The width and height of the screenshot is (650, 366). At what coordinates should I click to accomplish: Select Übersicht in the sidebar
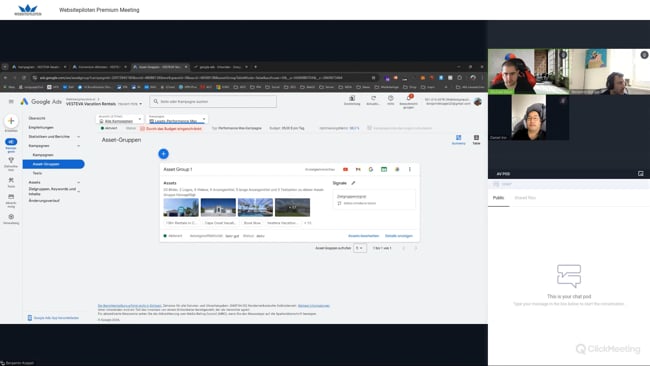37,119
